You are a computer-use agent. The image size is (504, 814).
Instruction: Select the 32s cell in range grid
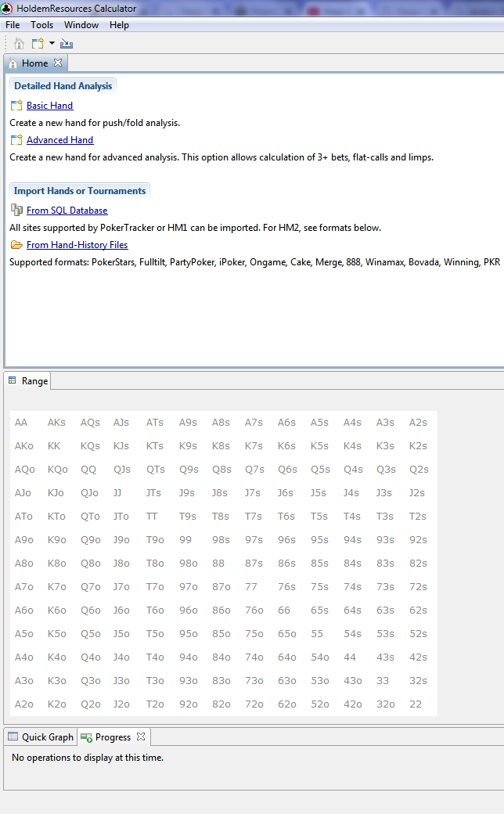click(x=419, y=681)
